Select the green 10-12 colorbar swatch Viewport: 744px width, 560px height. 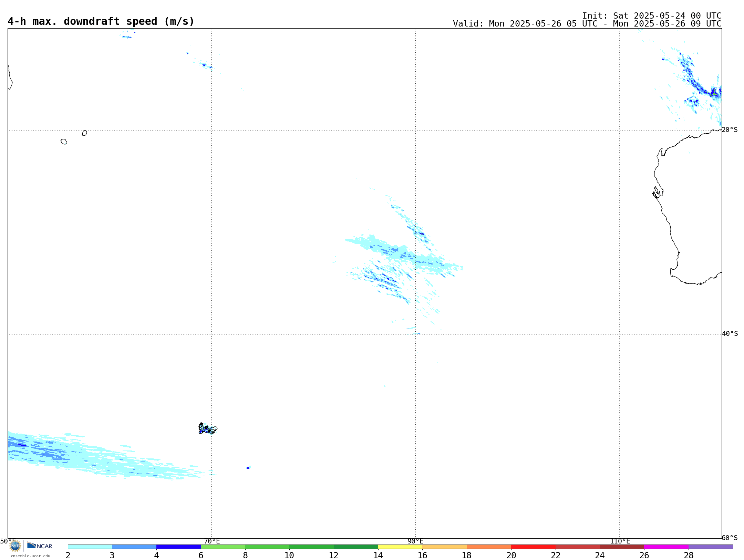click(312, 547)
